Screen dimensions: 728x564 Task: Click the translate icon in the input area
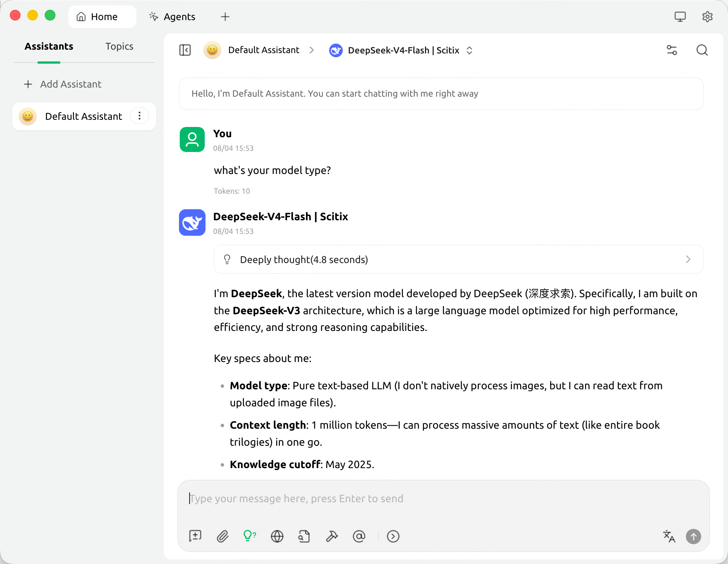(x=669, y=536)
